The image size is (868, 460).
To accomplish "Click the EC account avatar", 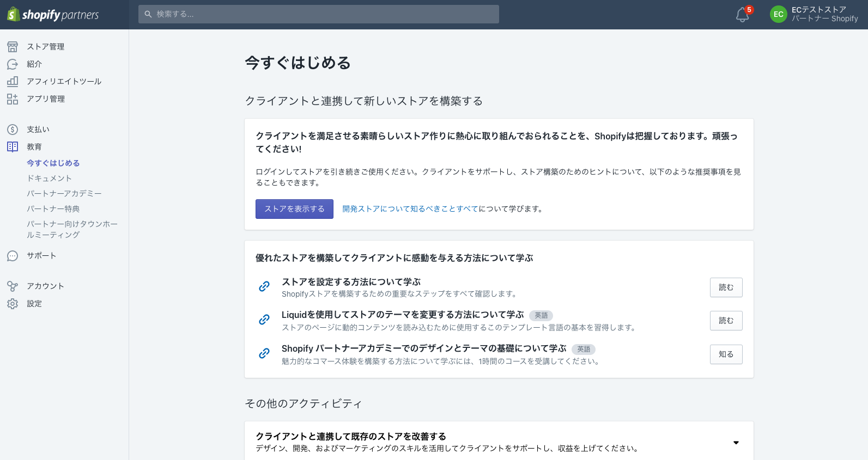I will 779,14.
